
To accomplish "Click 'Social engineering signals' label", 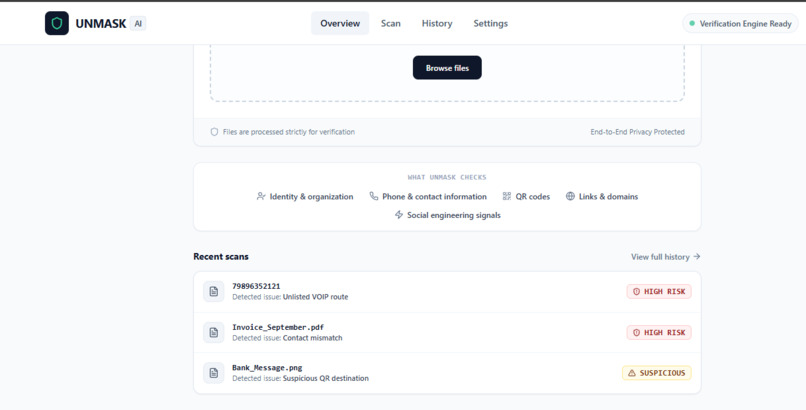I will point(454,215).
